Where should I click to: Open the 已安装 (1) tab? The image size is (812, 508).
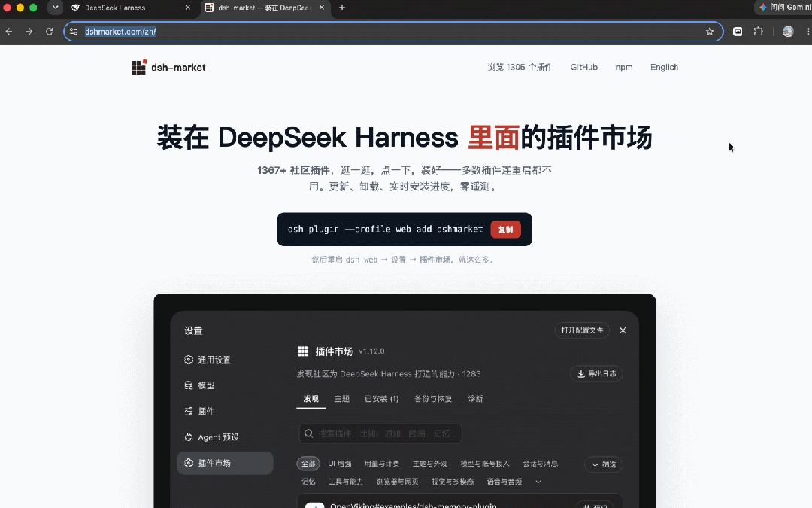click(382, 399)
